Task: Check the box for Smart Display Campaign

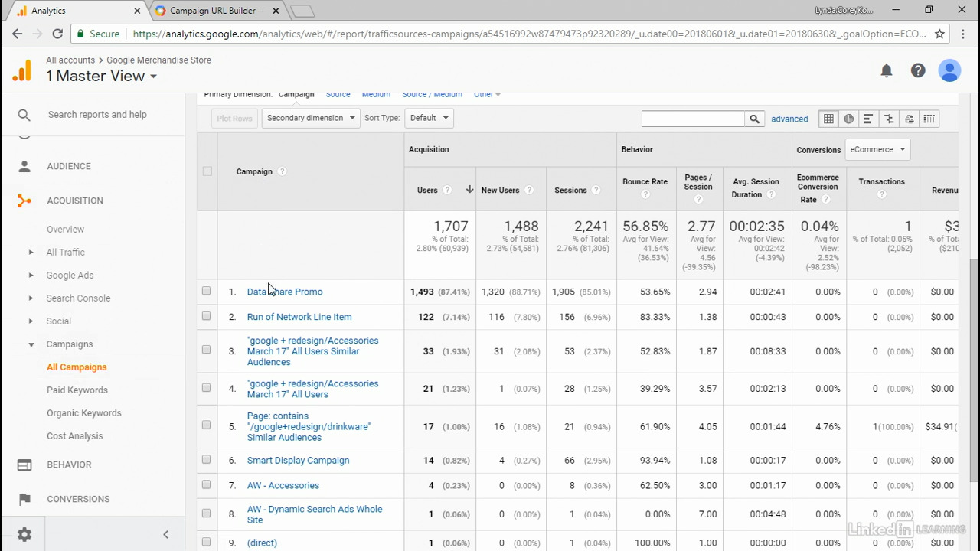Action: click(206, 459)
